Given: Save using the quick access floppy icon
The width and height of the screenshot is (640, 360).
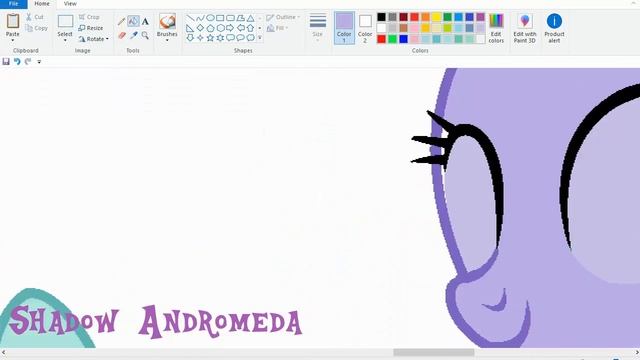Looking at the screenshot, I should coord(6,62).
